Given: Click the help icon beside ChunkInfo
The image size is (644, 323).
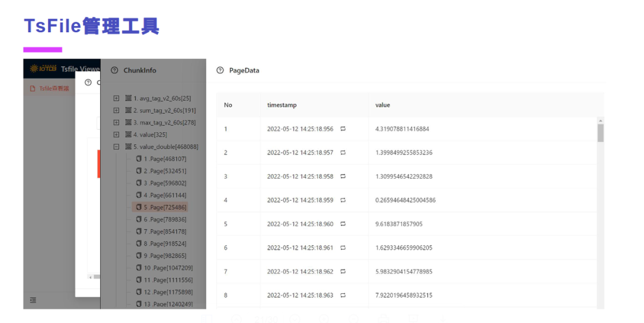Looking at the screenshot, I should tap(114, 70).
